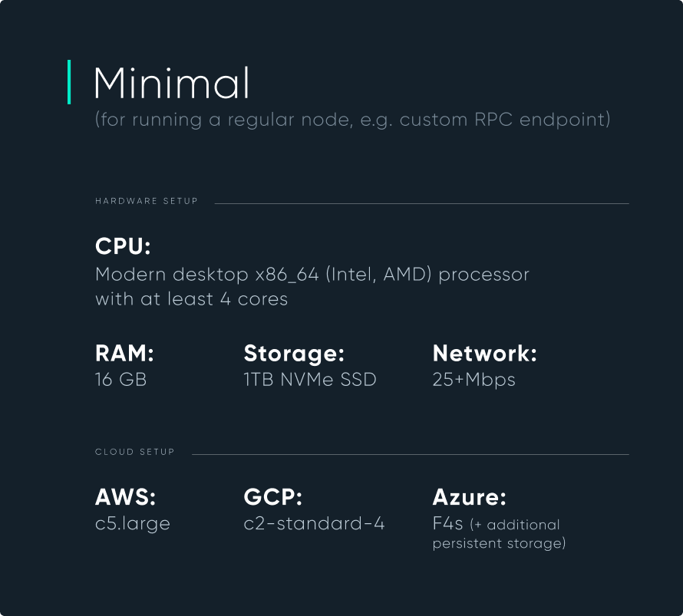The image size is (683, 616).
Task: Click the teal accent bar beside Minimal
Action: pos(69,82)
